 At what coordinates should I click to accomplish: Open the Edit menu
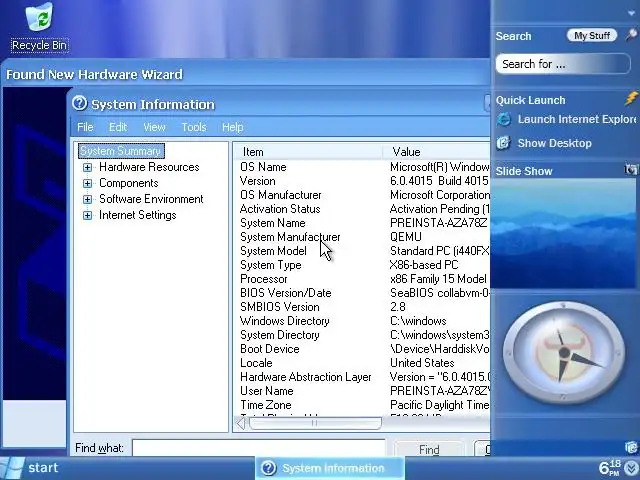point(118,127)
